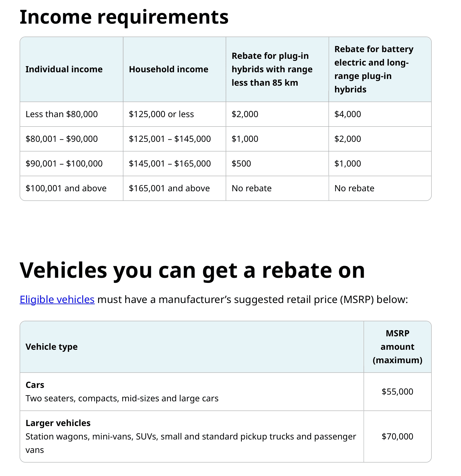Screen dimensions: 461x476
Task: Select the $125,000 or less cell
Action: [161, 114]
